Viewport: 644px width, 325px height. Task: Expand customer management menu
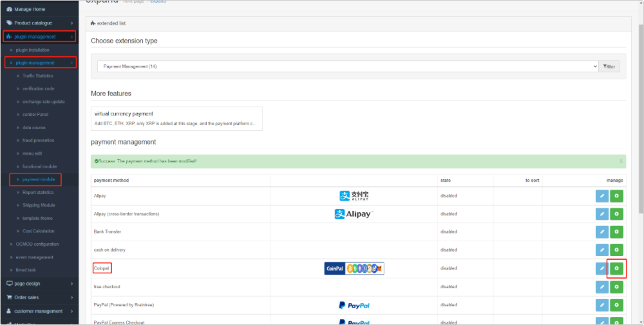(x=39, y=311)
